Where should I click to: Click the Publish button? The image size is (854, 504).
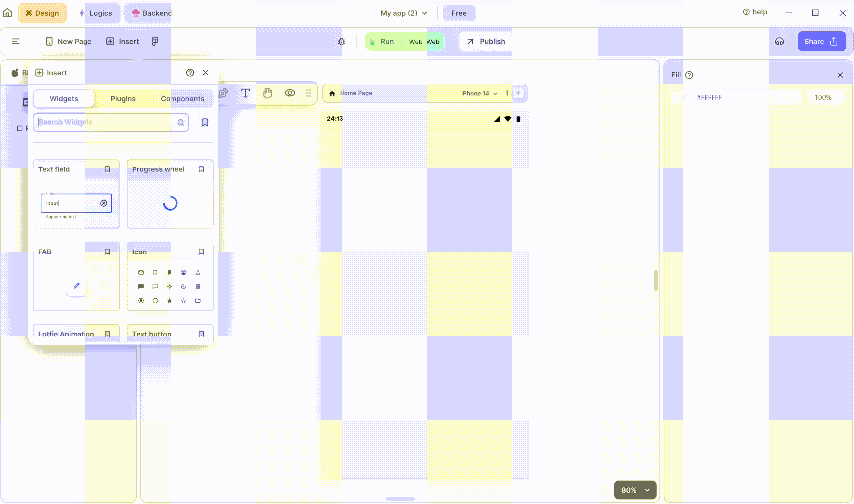(486, 42)
